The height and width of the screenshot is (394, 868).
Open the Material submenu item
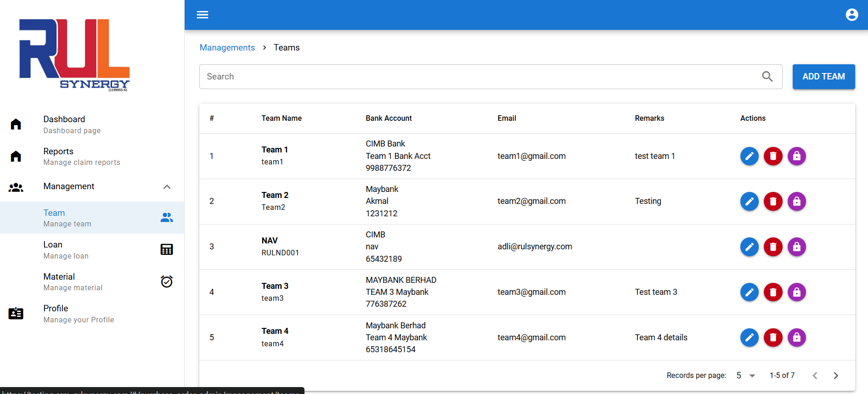click(92, 282)
